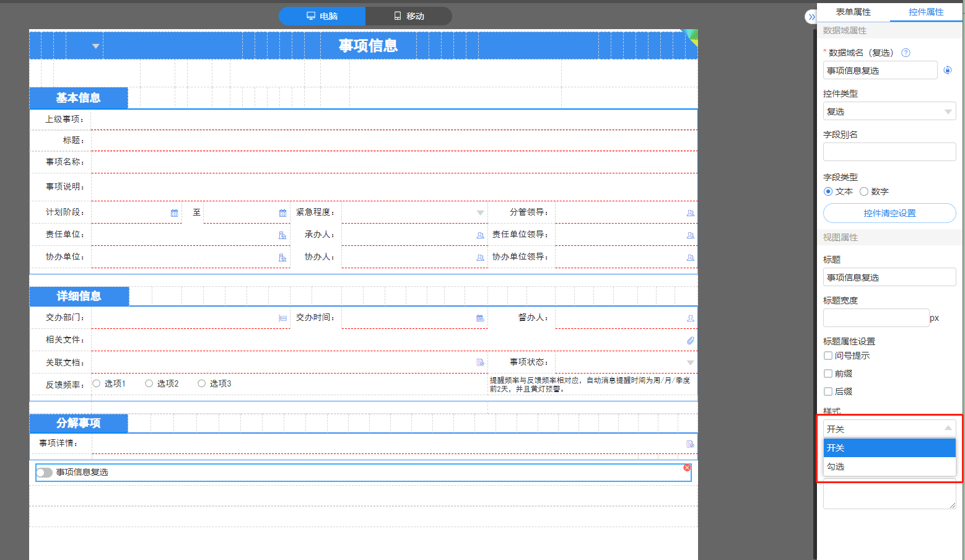Viewport: 965px width, 560px height.
Task: Open the 事项状态 dropdown
Action: (x=626, y=362)
